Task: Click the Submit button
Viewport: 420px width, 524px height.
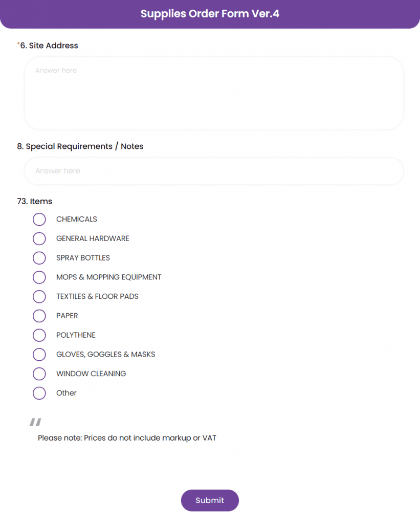Action: [210, 500]
